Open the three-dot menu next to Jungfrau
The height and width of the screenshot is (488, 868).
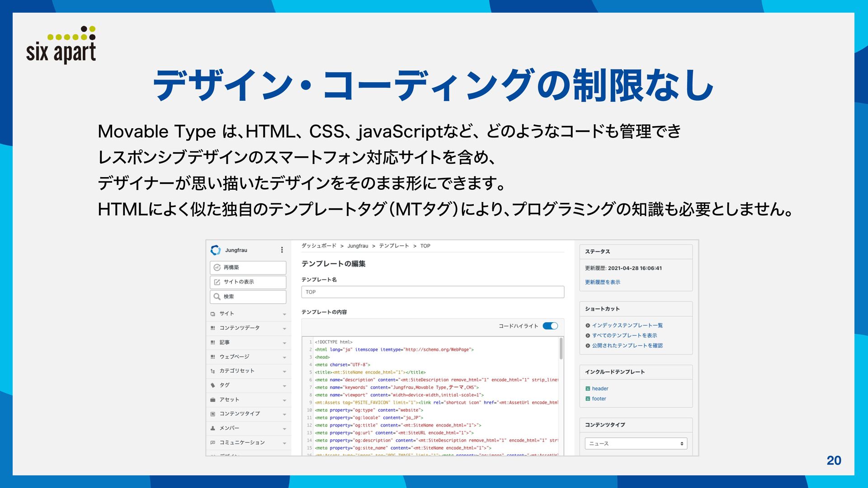point(282,250)
